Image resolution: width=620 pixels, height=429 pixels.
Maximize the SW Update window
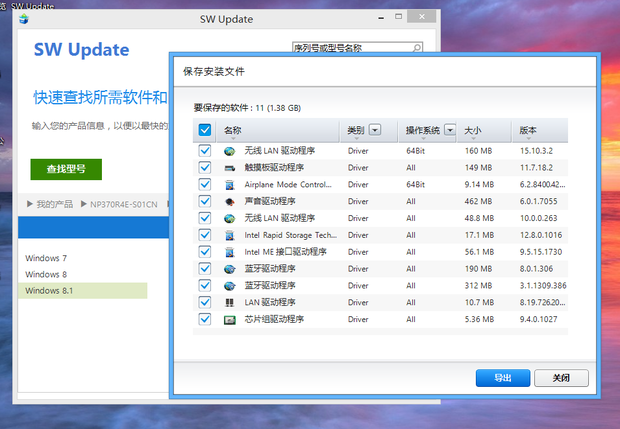(x=399, y=17)
